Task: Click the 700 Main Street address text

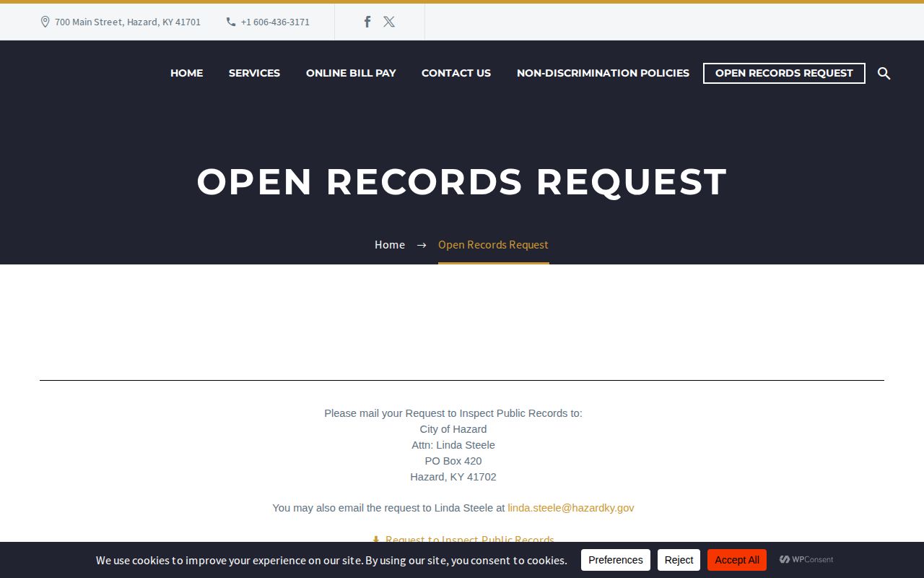Action: [x=128, y=22]
